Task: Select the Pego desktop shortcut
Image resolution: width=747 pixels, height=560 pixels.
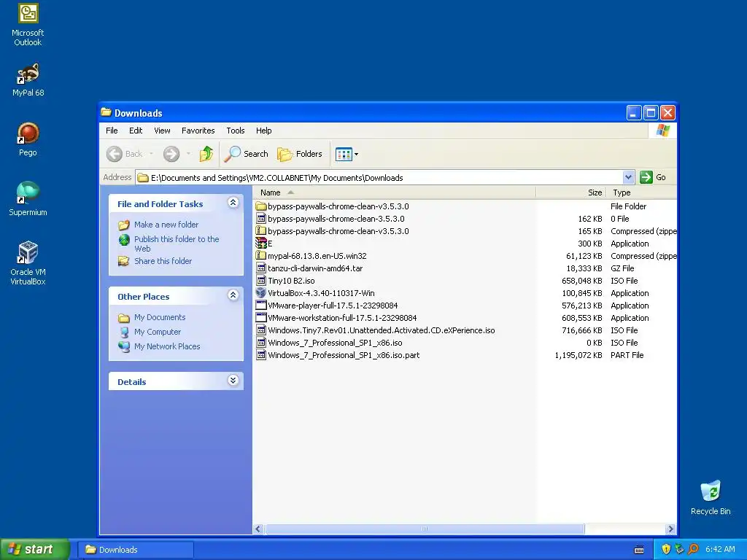Action: tap(28, 139)
